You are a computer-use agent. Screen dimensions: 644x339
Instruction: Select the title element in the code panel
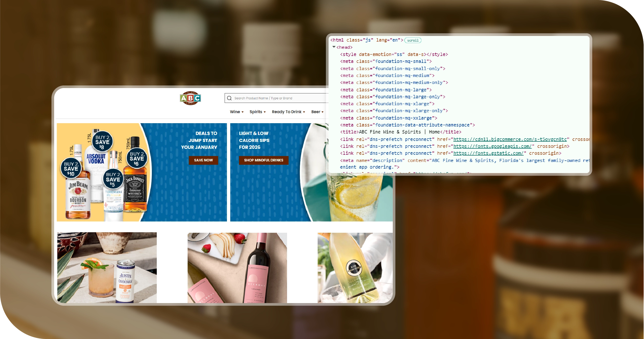[x=400, y=132]
